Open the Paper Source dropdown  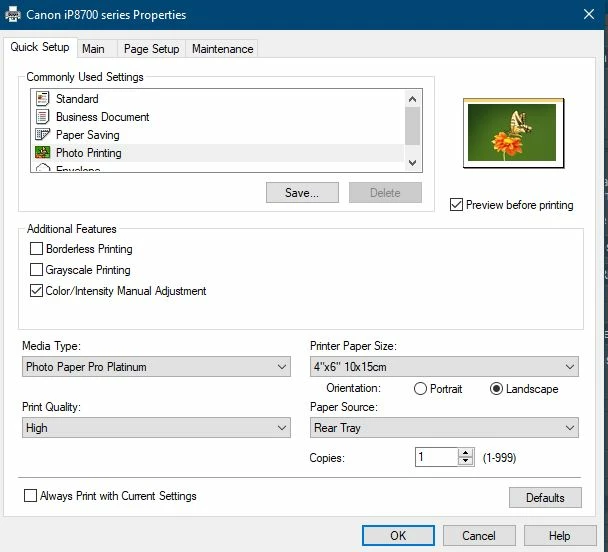pos(444,428)
